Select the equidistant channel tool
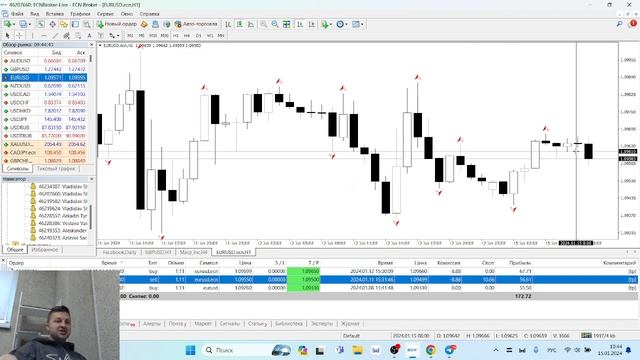The image size is (640, 360). pyautogui.click(x=66, y=36)
